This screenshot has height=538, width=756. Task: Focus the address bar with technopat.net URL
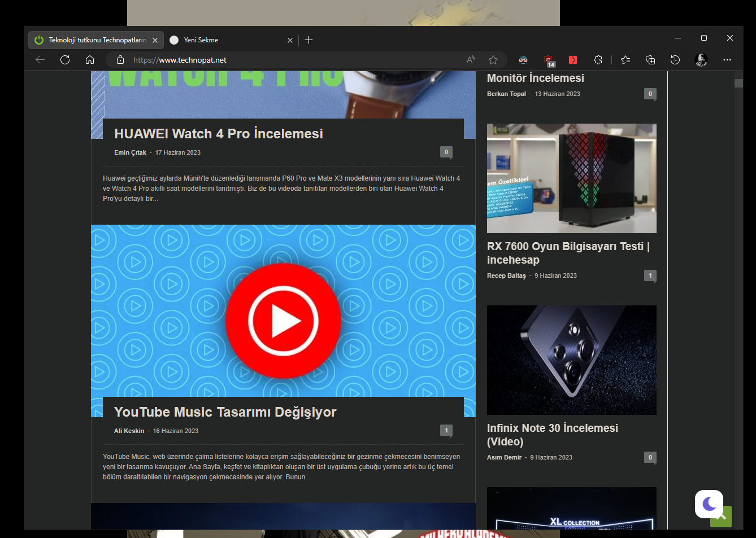click(294, 60)
